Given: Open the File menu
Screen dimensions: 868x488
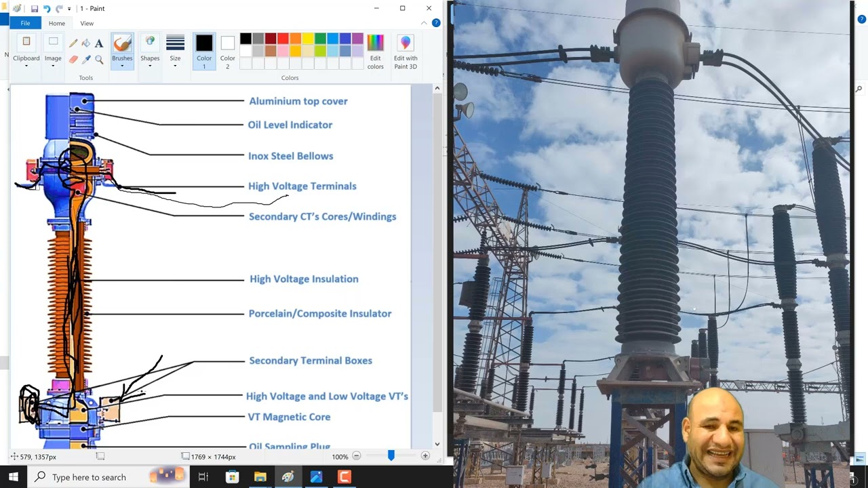Looking at the screenshot, I should (25, 23).
